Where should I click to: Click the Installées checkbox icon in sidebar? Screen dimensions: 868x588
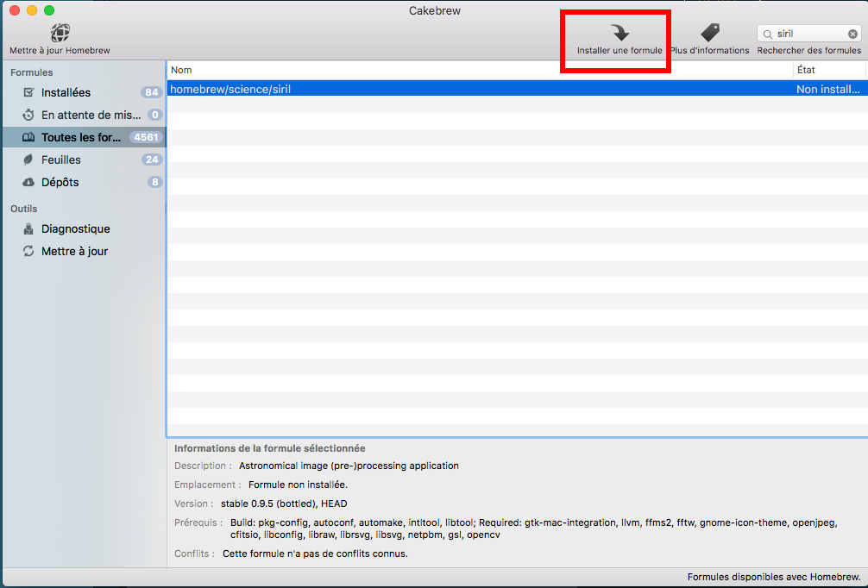[28, 92]
